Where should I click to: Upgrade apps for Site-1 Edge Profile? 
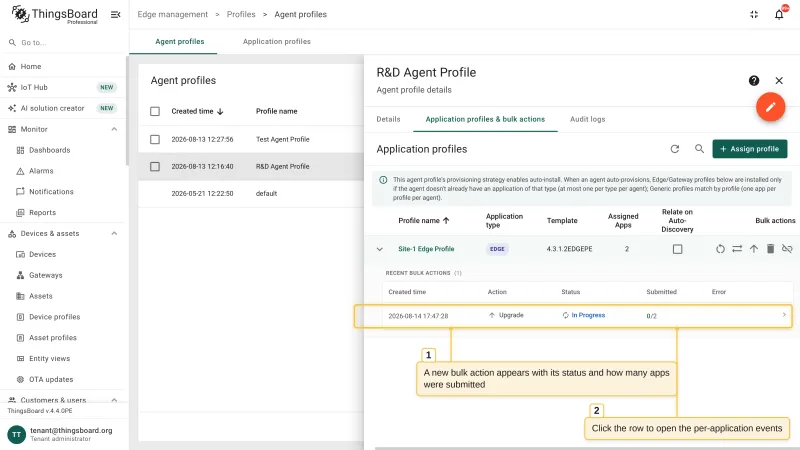click(754, 249)
